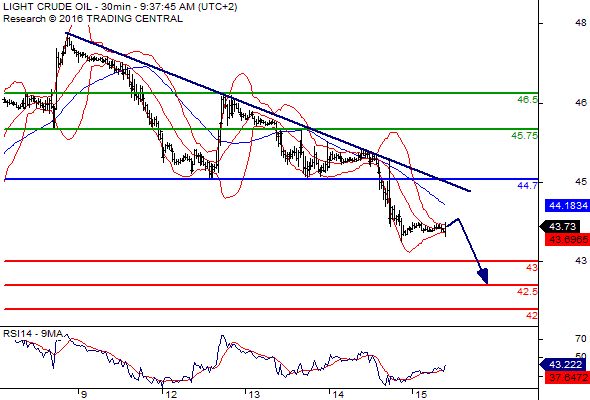Select the 46.5 resistance level label
590x400 pixels.
click(527, 100)
